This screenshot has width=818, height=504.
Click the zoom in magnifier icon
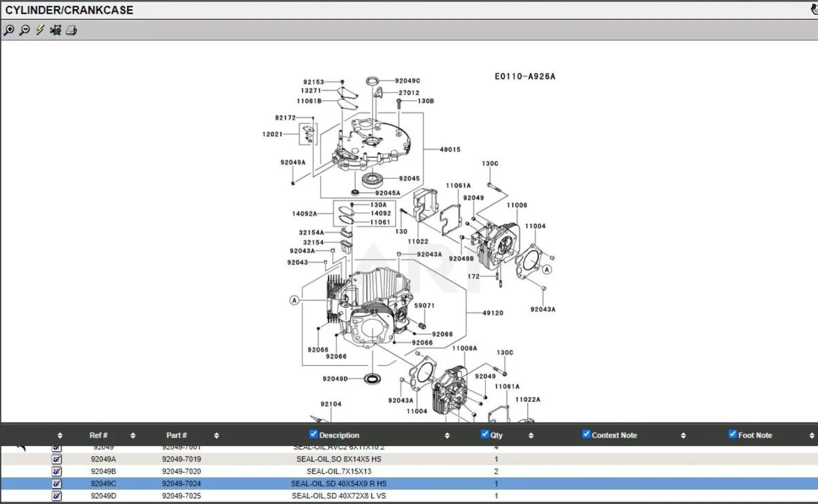coord(9,31)
